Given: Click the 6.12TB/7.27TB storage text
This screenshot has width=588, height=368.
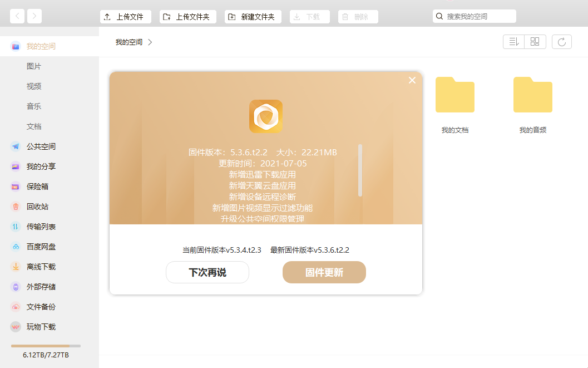Looking at the screenshot, I should (46, 355).
